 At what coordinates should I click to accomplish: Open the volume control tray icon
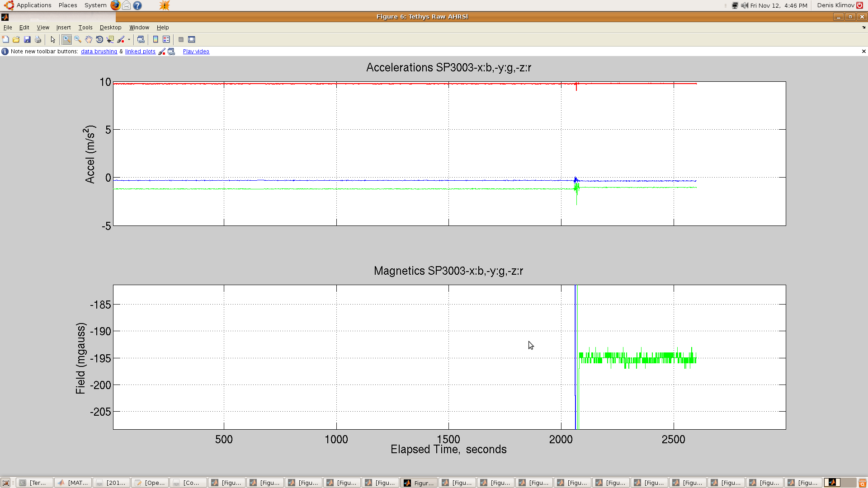(745, 5)
